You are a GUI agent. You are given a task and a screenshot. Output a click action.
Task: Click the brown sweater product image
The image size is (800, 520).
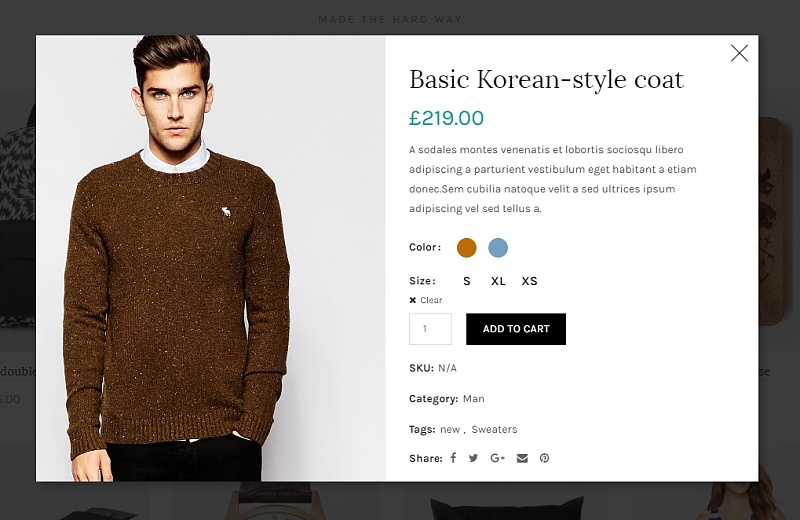211,258
